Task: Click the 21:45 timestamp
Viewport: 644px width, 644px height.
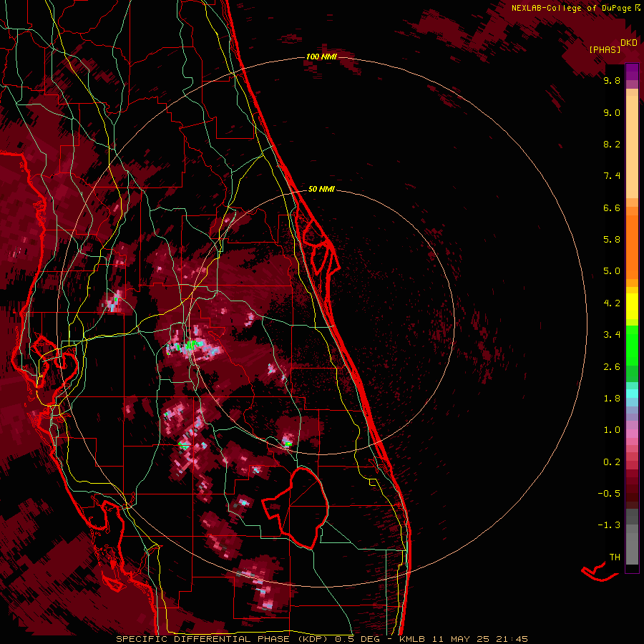Action: 512,639
